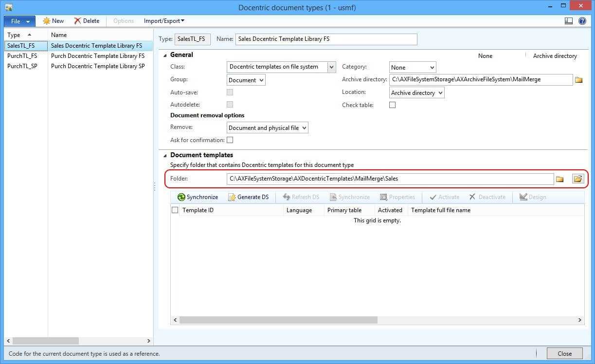Toggle the view layout icon
Viewport: 595px width, 364px height.
pyautogui.click(x=568, y=21)
